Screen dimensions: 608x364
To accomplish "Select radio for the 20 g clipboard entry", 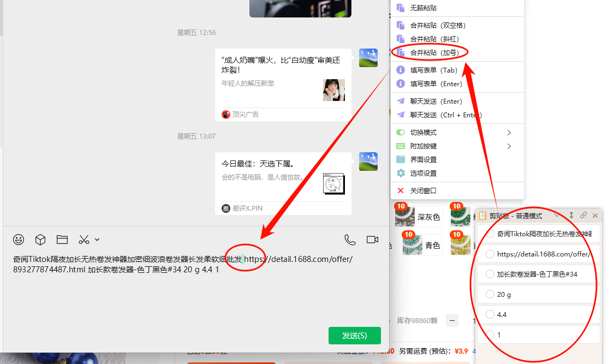I will pos(490,294).
